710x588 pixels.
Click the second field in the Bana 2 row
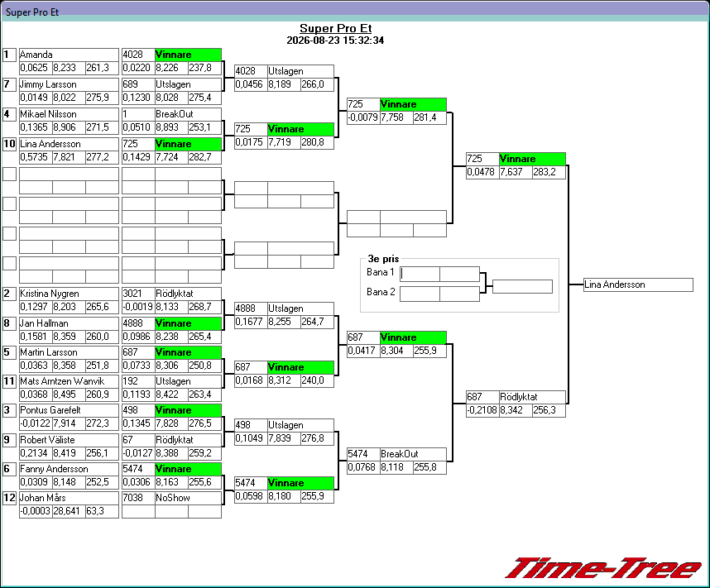point(459,294)
